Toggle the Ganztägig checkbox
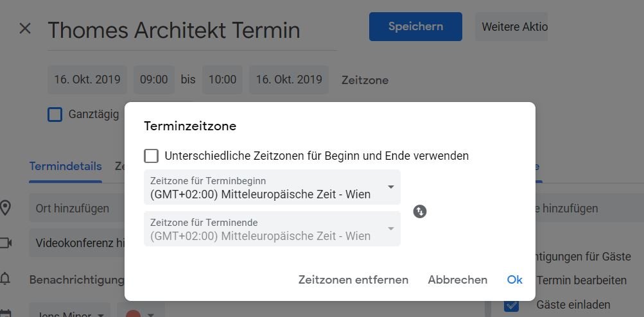The height and width of the screenshot is (317, 644). pyautogui.click(x=56, y=114)
